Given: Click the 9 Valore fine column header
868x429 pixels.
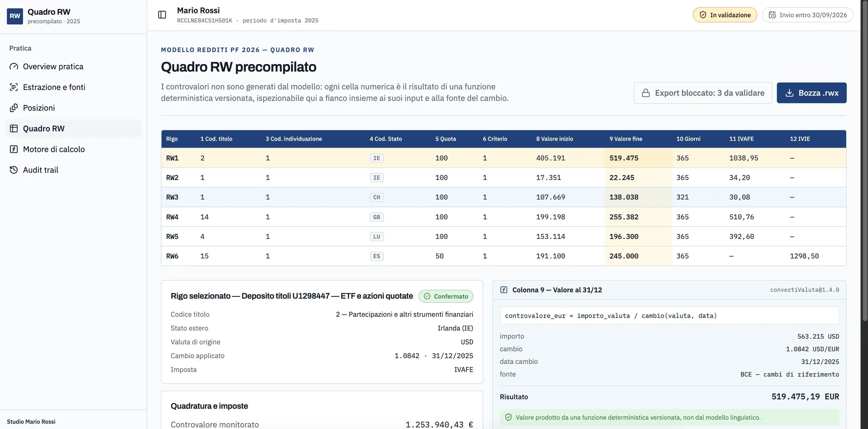Looking at the screenshot, I should click(x=626, y=139).
